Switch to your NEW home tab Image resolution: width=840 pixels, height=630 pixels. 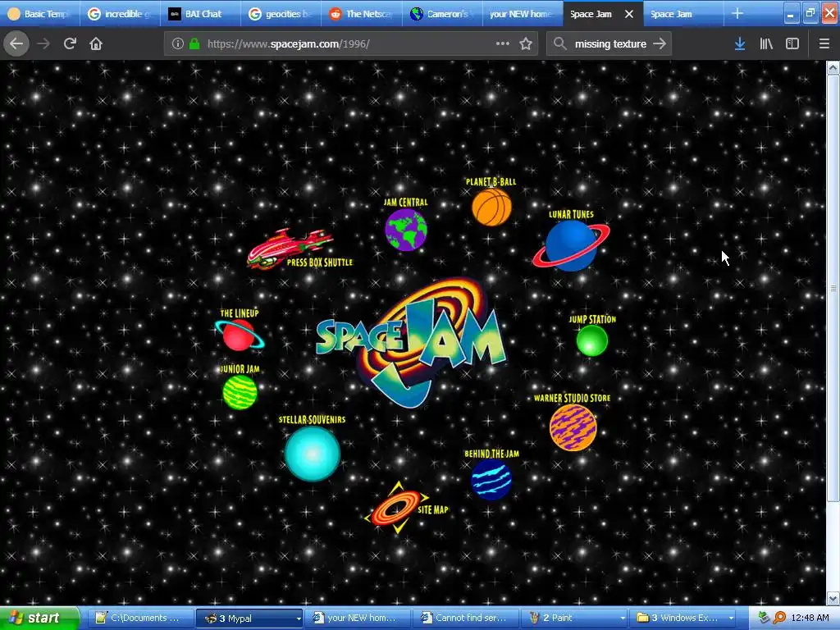coord(523,14)
